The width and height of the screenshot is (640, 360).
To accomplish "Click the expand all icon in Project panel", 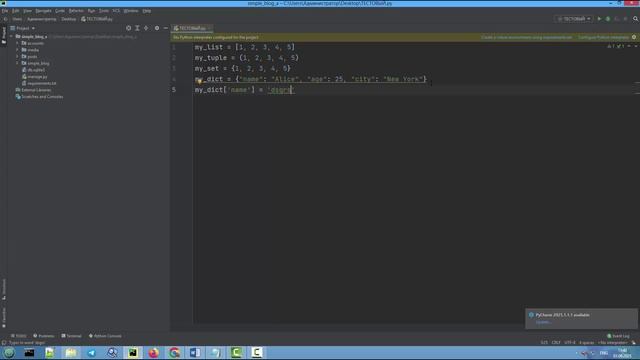I will (137, 28).
